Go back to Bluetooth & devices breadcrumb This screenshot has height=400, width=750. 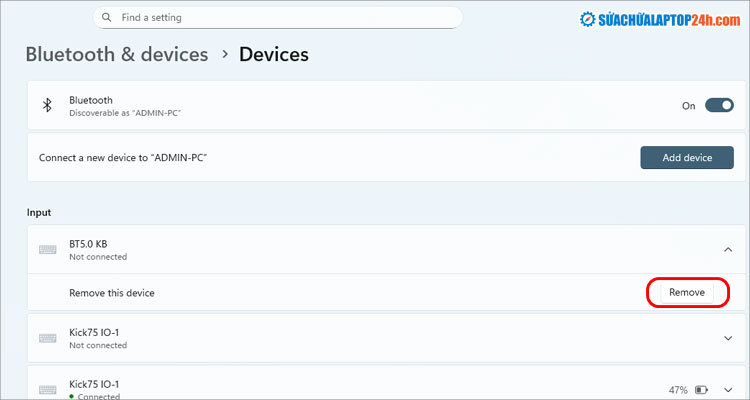click(116, 55)
